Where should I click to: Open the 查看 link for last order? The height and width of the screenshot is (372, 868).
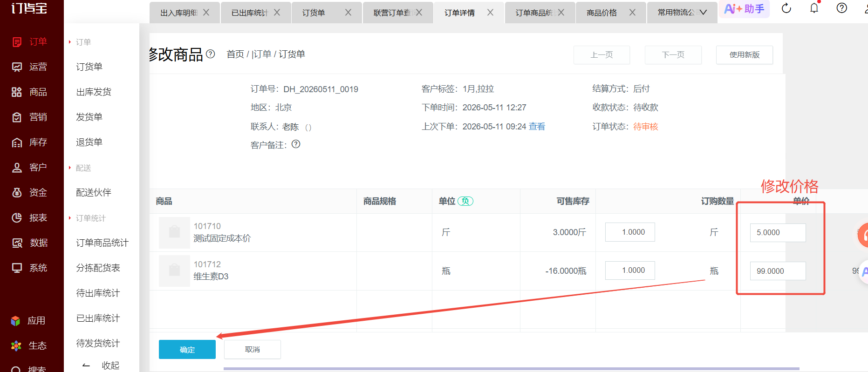click(537, 127)
